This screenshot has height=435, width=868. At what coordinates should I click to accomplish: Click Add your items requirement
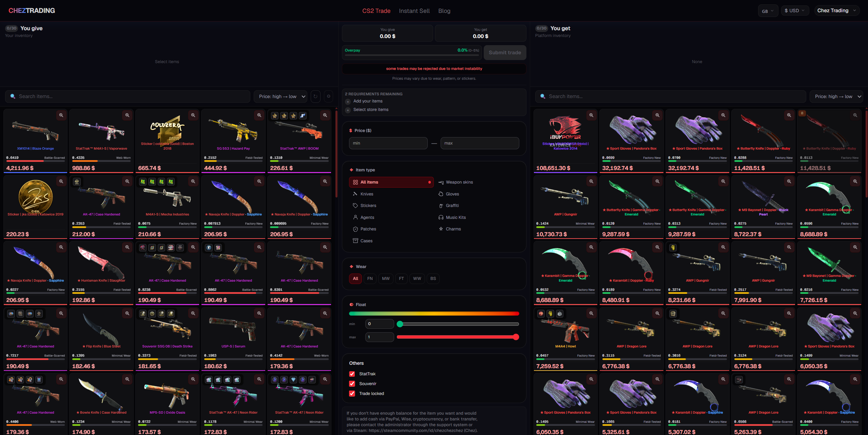[x=368, y=101]
